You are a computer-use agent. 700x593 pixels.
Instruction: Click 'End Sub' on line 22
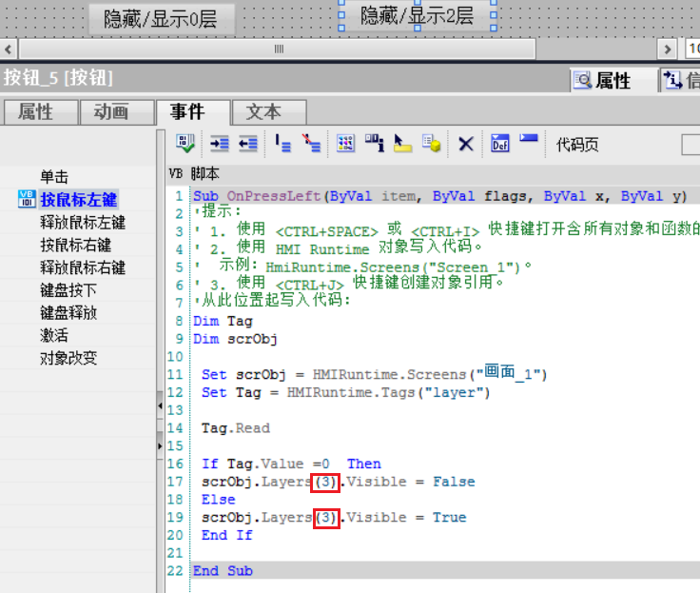click(x=223, y=571)
